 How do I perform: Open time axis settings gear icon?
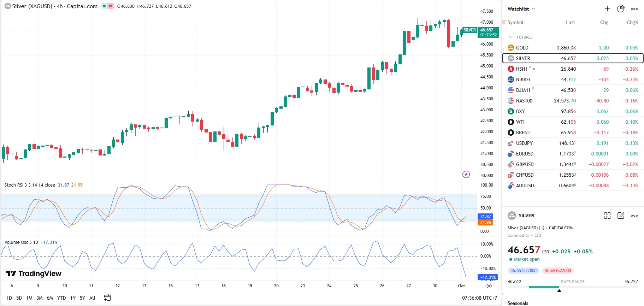click(x=489, y=286)
